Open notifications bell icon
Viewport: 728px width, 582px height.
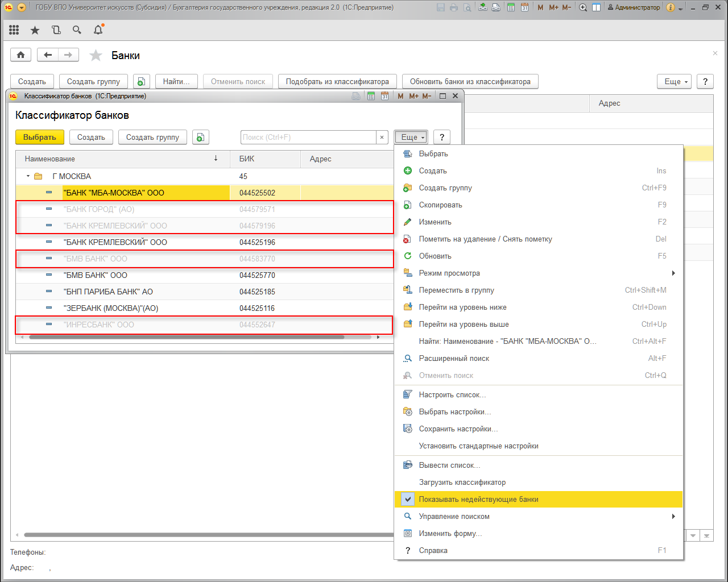[x=98, y=30]
